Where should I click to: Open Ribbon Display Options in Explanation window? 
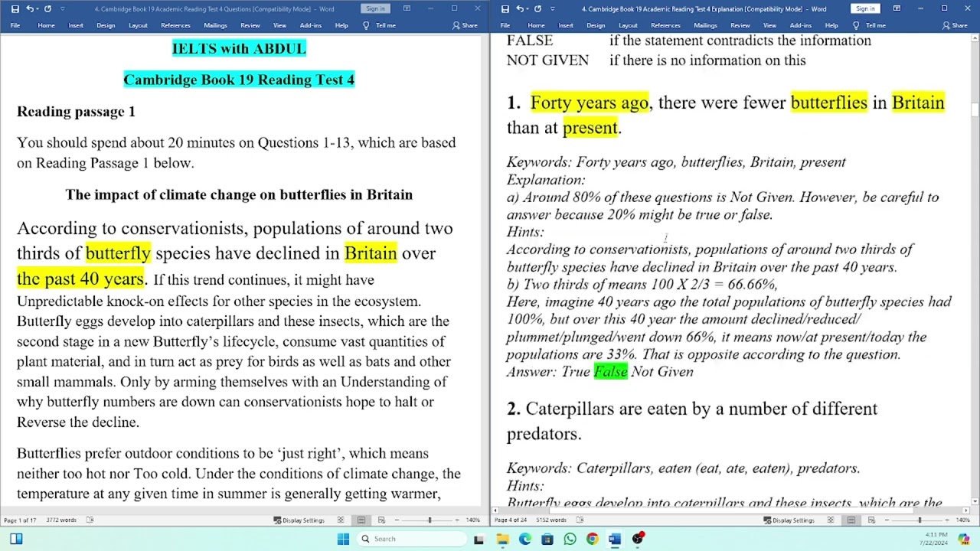[x=897, y=8]
